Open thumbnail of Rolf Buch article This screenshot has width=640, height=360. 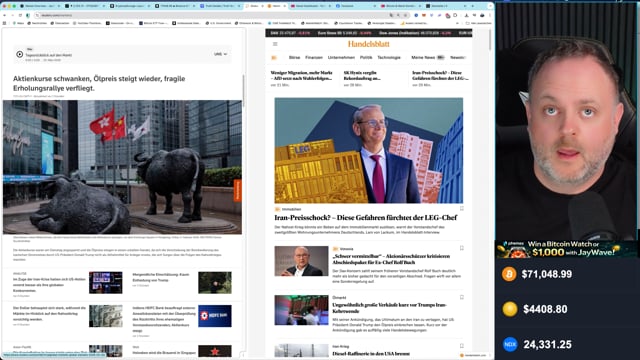301,261
